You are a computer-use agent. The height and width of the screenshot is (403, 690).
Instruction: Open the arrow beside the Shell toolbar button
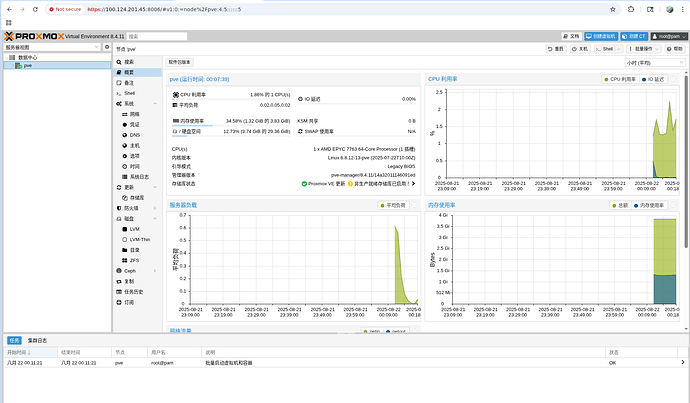(619, 49)
